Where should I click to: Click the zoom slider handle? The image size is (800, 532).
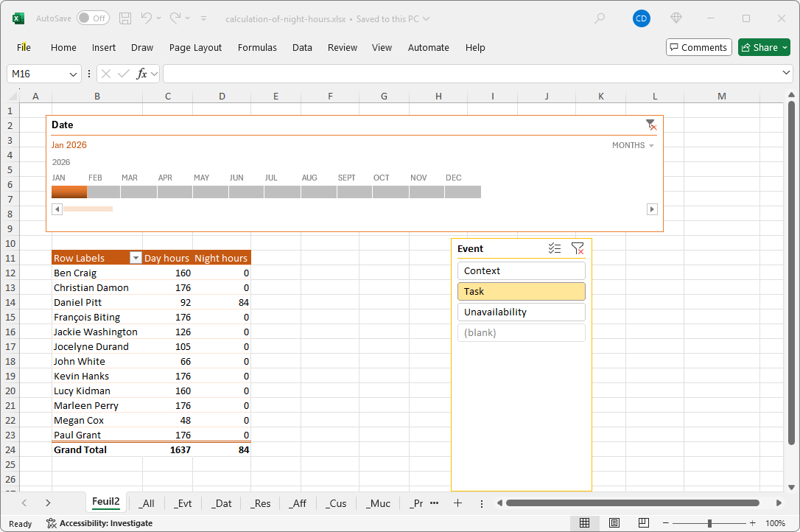[x=709, y=523]
